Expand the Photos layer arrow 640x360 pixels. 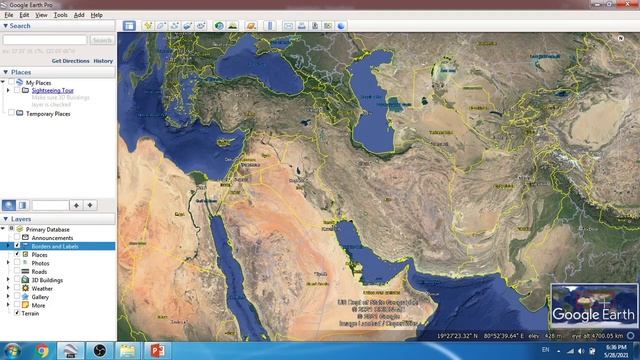pyautogui.click(x=8, y=263)
